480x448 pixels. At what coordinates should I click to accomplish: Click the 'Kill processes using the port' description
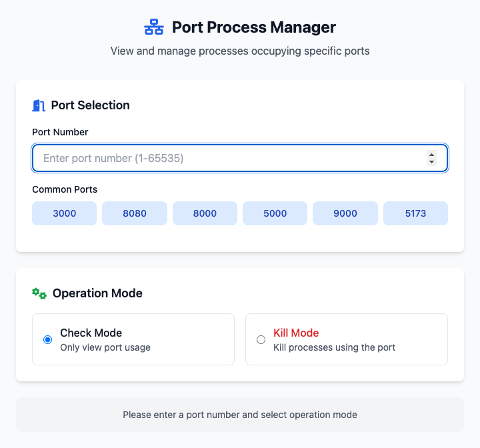[x=334, y=347]
